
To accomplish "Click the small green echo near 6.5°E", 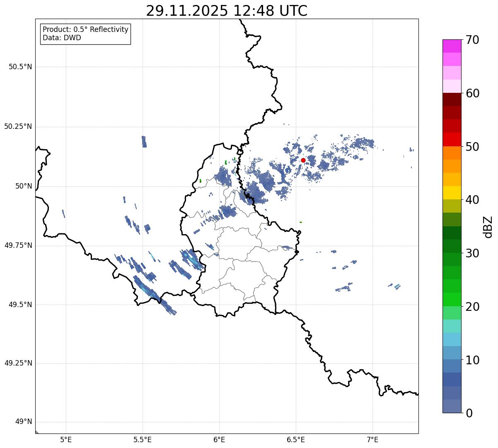I will coord(301,222).
